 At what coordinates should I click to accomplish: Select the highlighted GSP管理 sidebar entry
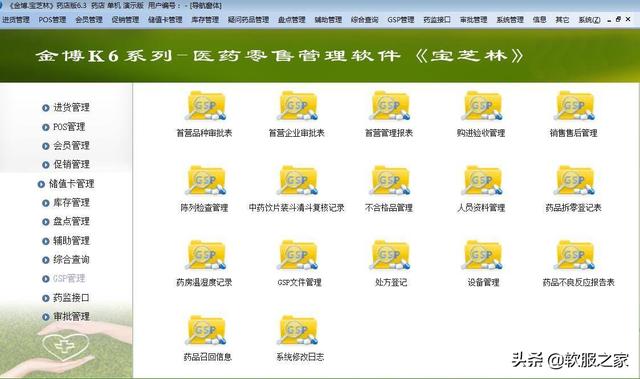[64, 279]
